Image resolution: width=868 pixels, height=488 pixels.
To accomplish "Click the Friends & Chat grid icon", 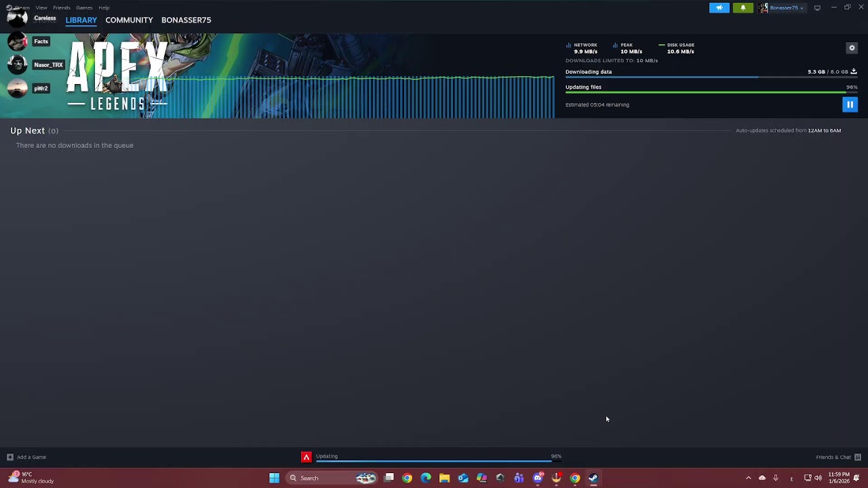I will (857, 457).
